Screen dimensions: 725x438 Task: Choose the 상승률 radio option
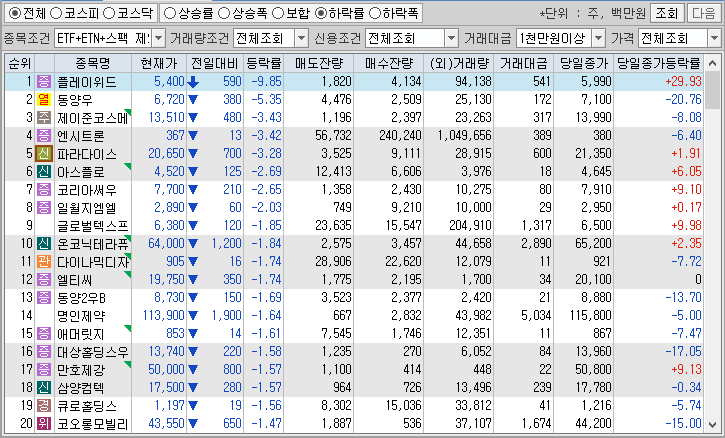170,13
